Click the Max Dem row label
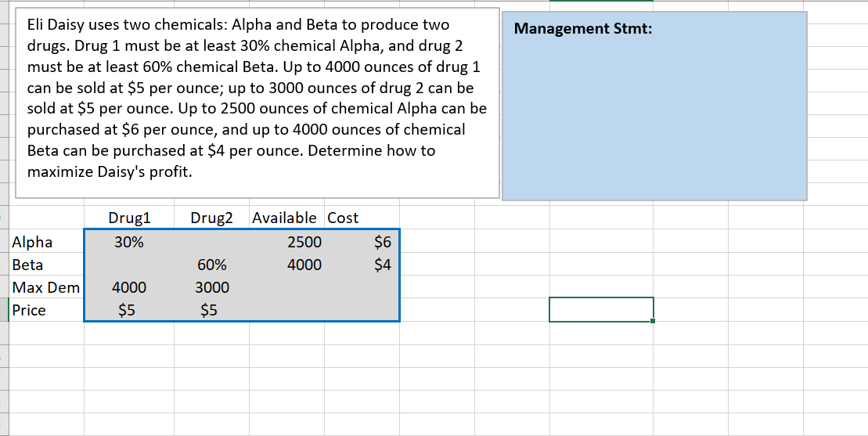Image resolution: width=868 pixels, height=436 pixels. pos(47,287)
